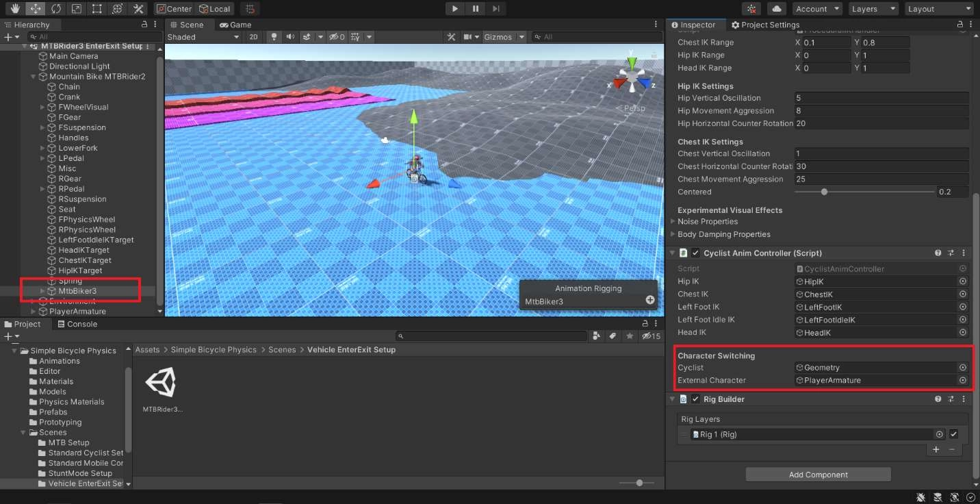Expand MtbBiker3 in Hierarchy
Screen dimensions: 980x504
click(x=42, y=291)
